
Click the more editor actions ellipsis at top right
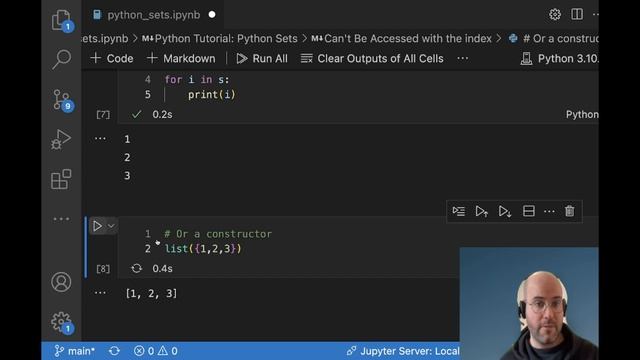click(x=595, y=15)
